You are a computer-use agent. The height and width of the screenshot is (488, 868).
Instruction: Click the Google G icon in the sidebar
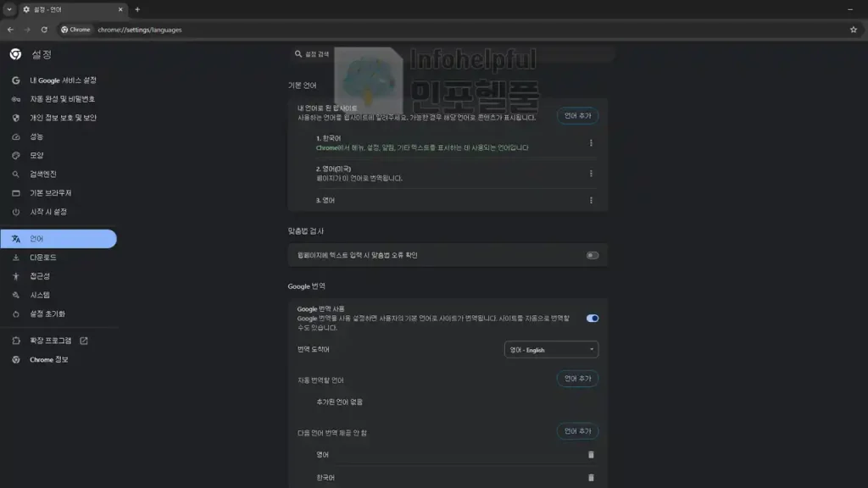[15, 80]
